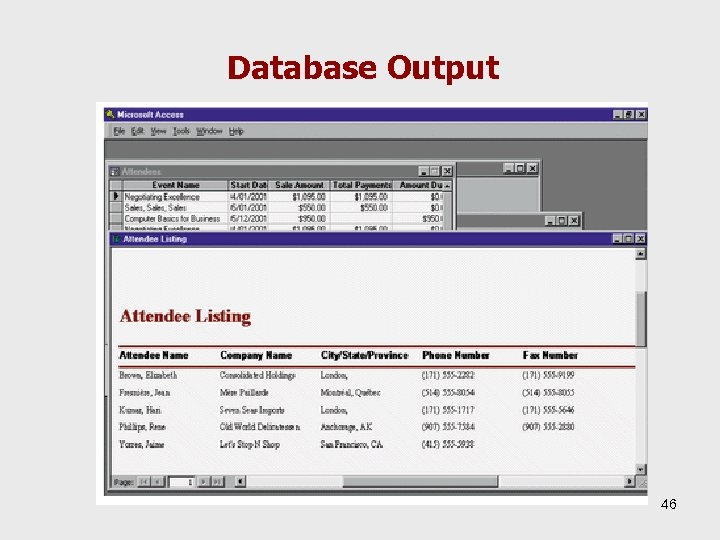Minimize the Attendees table window
This screenshot has width=720, height=540.
pos(424,172)
